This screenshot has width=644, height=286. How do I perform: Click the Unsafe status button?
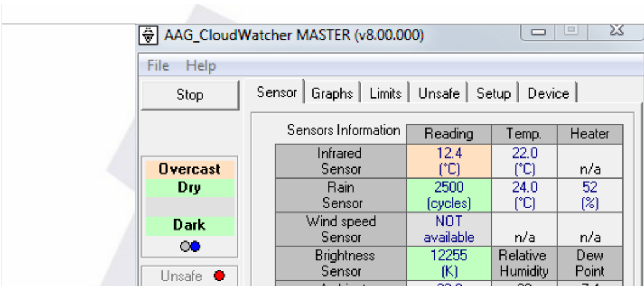(190, 276)
